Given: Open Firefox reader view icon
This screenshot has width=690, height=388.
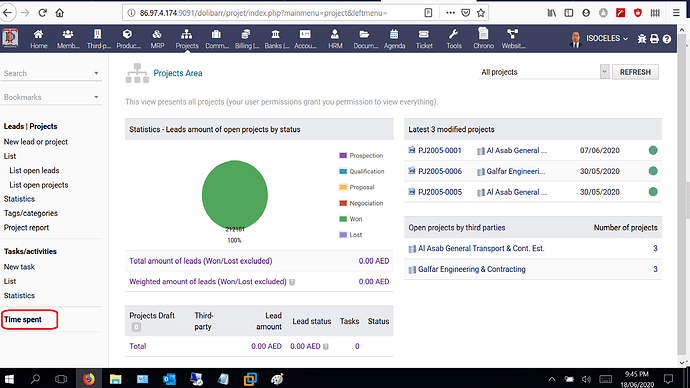Looking at the screenshot, I should [x=428, y=13].
